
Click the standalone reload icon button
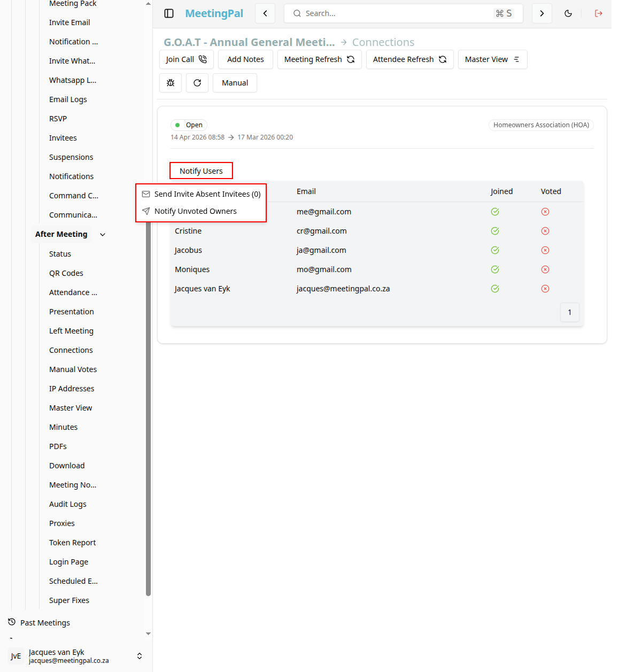pyautogui.click(x=197, y=83)
